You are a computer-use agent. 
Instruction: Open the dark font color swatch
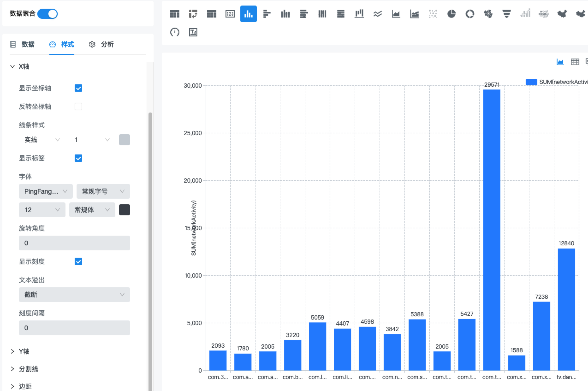[x=125, y=210]
